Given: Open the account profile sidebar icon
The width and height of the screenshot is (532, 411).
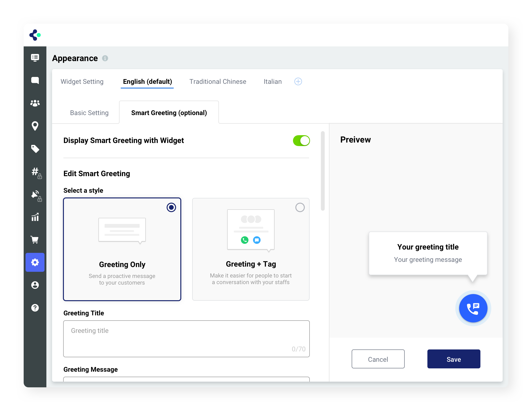Looking at the screenshot, I should [35, 285].
